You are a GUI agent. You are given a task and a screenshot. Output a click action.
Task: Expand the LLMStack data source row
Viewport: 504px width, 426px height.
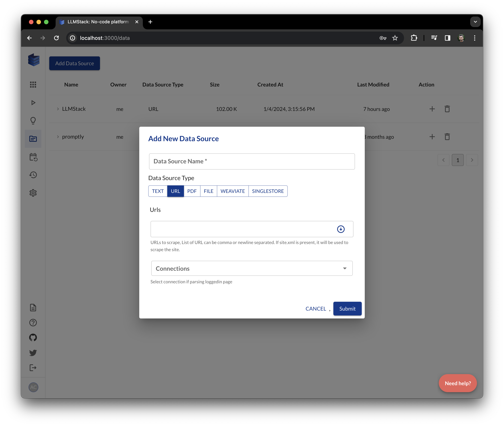point(58,109)
